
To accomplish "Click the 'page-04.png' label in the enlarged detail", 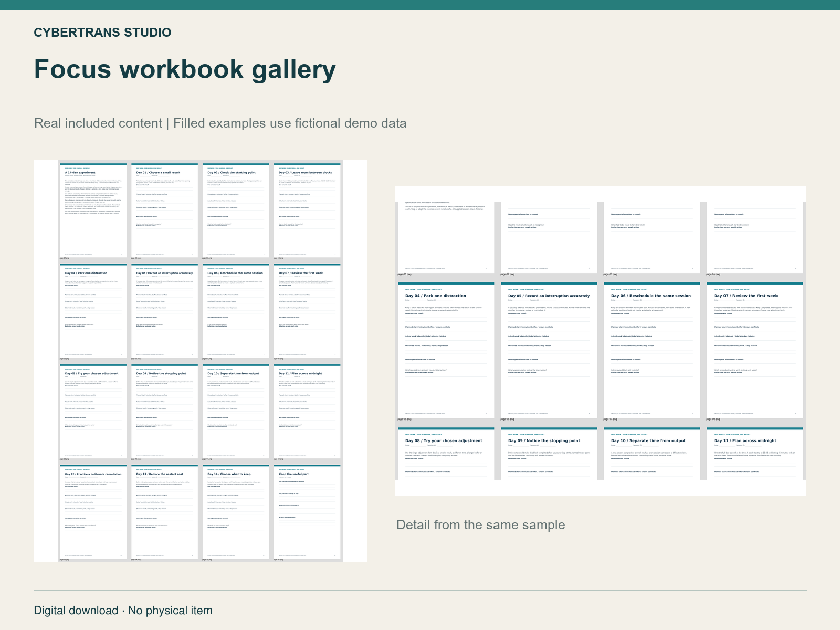I will coord(713,274).
